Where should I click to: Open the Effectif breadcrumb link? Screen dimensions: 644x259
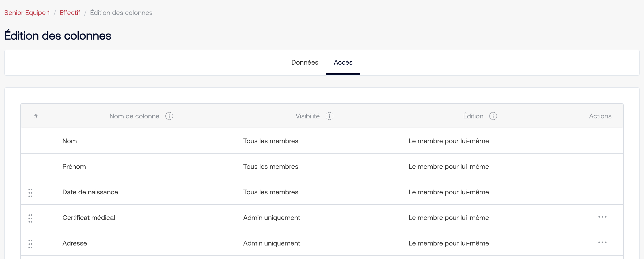[70, 13]
